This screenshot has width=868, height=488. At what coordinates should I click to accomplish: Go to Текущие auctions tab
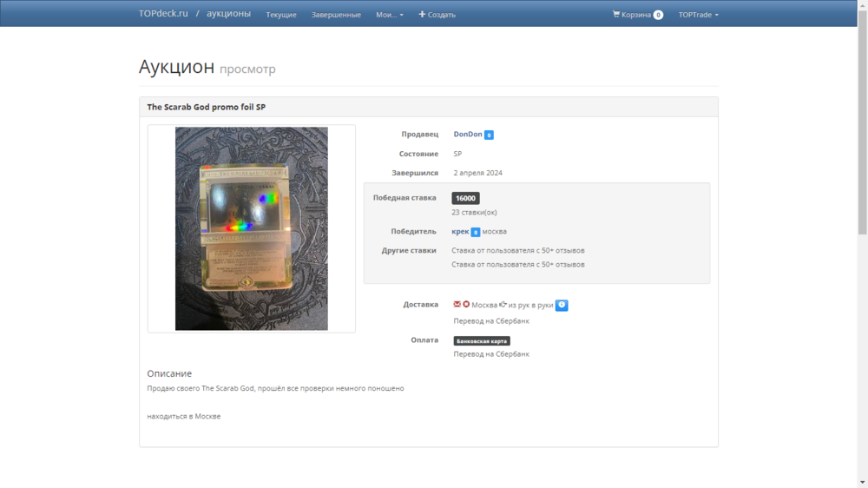(x=281, y=15)
